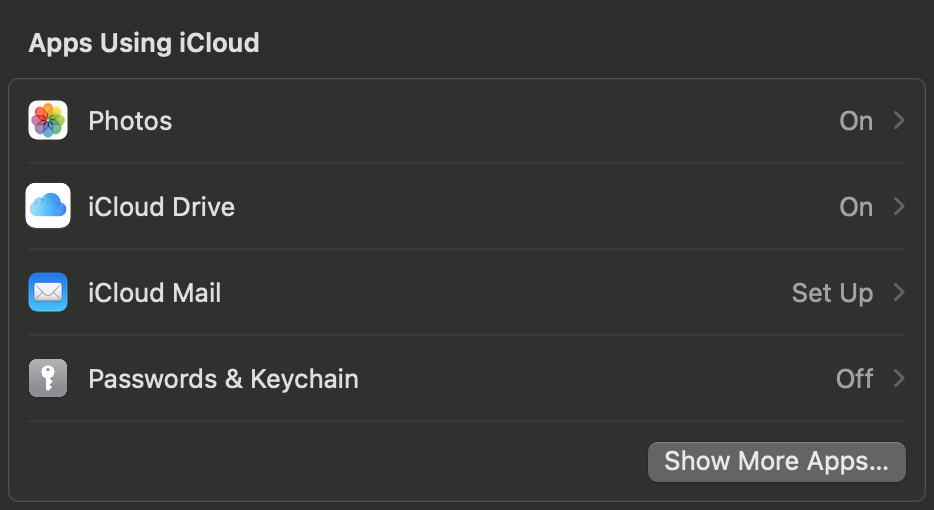Expand the iCloud Mail row chevron
The width and height of the screenshot is (934, 510).
click(x=899, y=293)
